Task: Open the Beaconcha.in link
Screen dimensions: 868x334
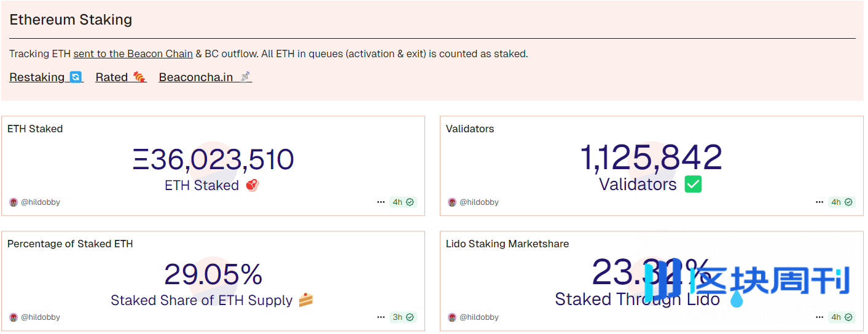Action: pos(205,77)
